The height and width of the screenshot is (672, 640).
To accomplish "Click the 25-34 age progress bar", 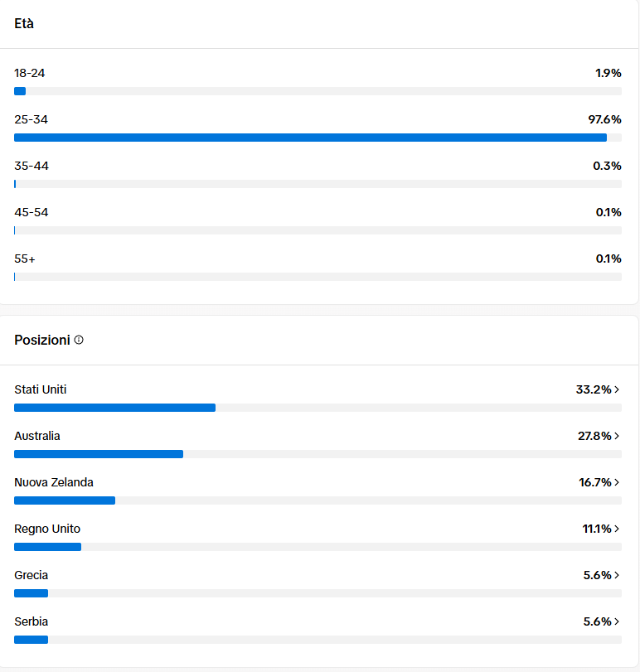I will (x=318, y=138).
